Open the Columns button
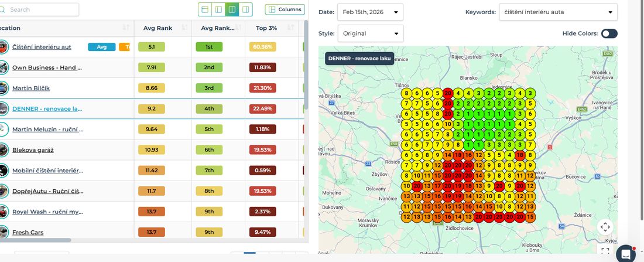 (x=285, y=9)
